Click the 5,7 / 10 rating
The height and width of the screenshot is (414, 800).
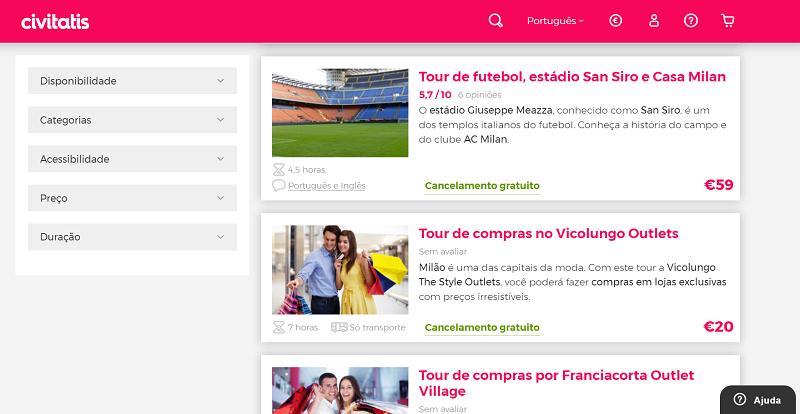(435, 94)
